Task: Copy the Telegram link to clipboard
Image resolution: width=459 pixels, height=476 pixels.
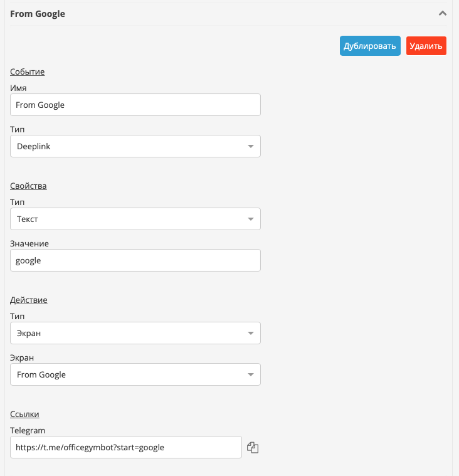Action: click(x=253, y=447)
